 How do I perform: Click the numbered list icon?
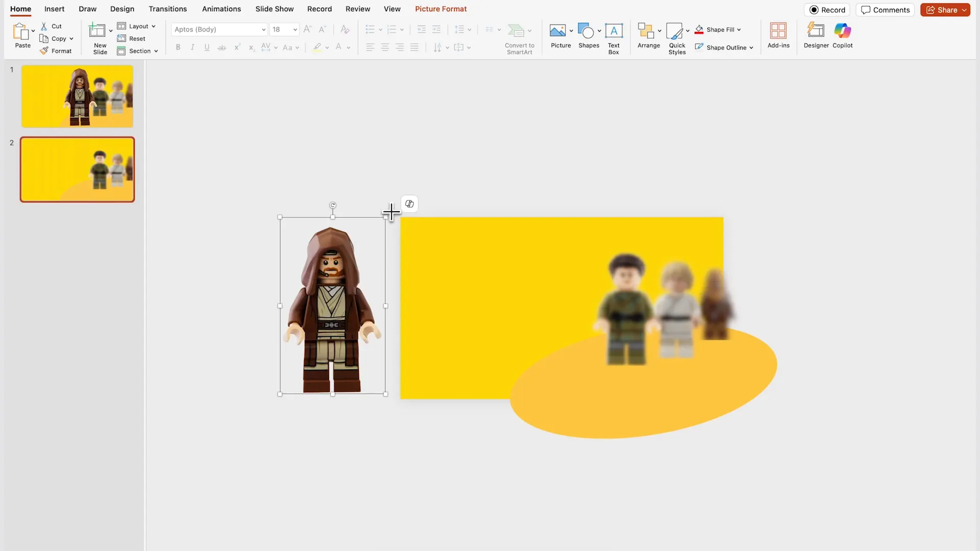click(x=391, y=29)
